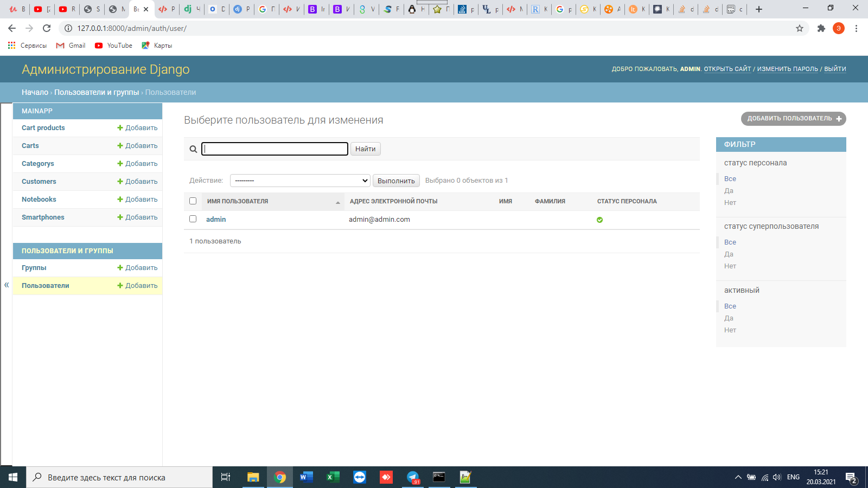This screenshot has width=868, height=488.
Task: Click the Открыть сайт link
Action: coord(727,69)
